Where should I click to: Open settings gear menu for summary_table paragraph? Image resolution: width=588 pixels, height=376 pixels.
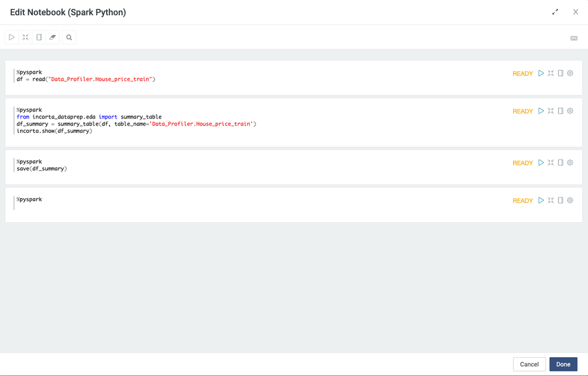click(x=570, y=111)
